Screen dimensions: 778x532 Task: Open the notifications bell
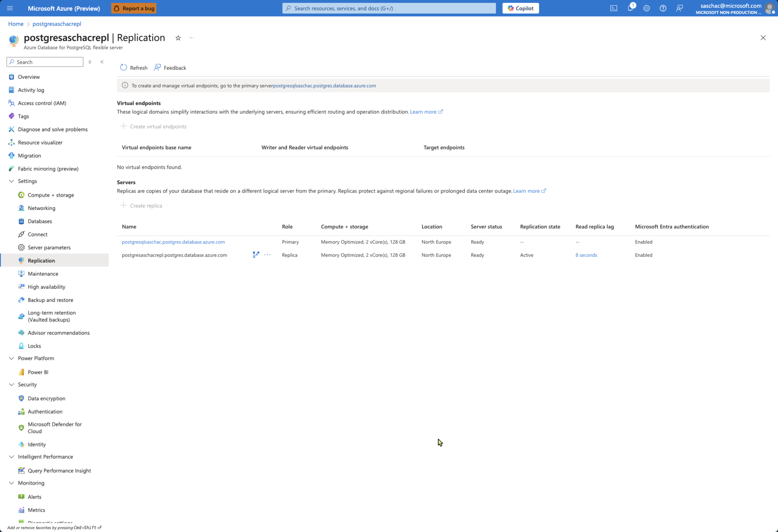(x=630, y=8)
